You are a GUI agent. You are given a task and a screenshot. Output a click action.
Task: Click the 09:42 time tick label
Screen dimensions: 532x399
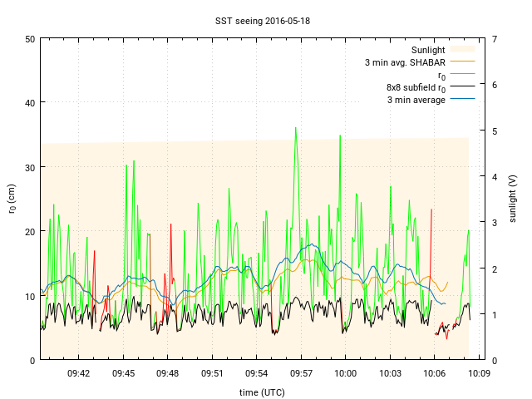(x=79, y=374)
